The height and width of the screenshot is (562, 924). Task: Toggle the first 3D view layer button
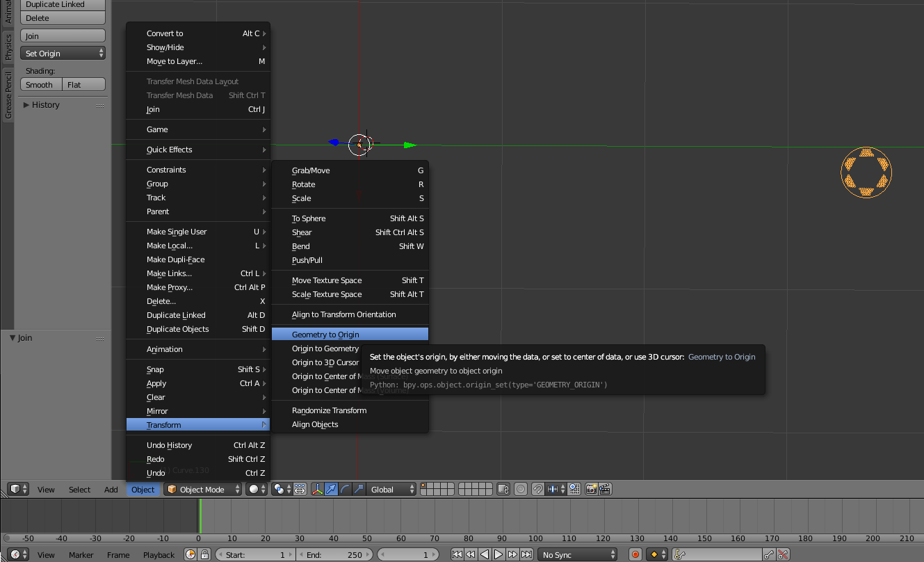[424, 485]
